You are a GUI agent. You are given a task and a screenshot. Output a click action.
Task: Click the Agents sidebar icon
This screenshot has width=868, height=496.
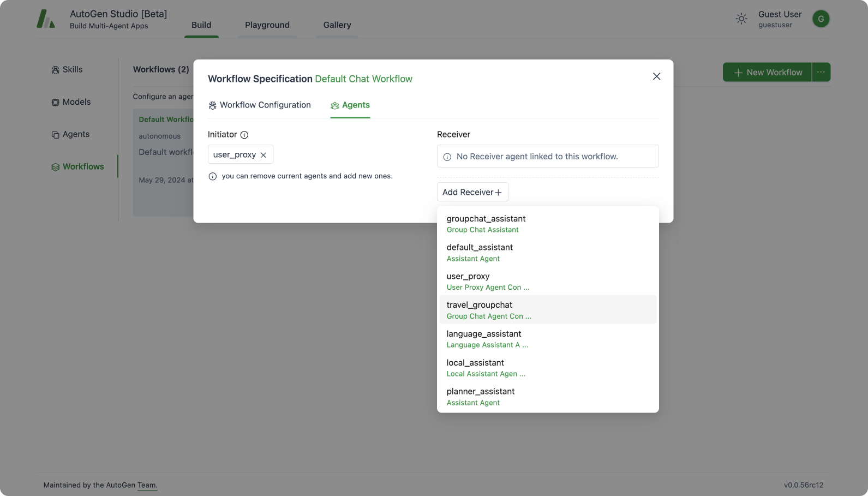click(55, 135)
